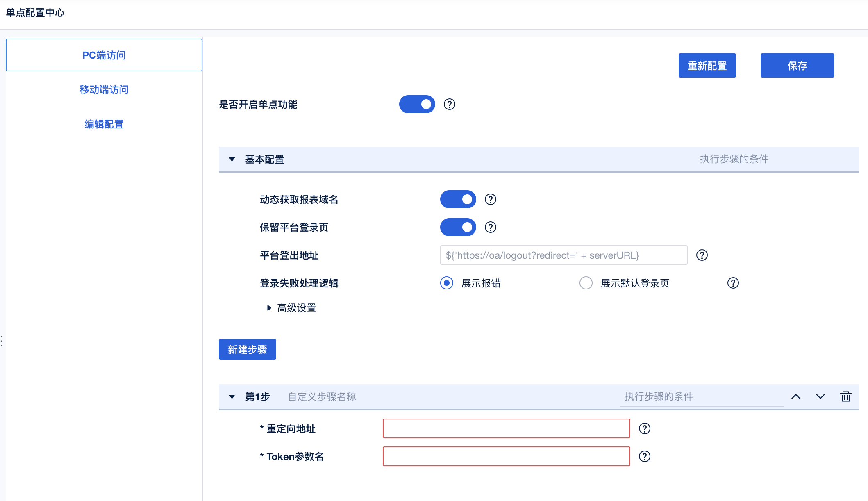
Task: Collapse the 第1步 section
Action: click(232, 397)
